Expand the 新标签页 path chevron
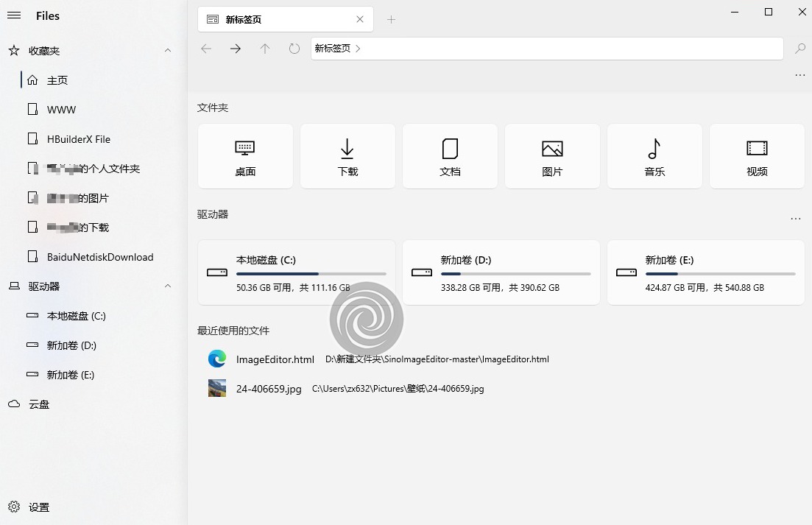The width and height of the screenshot is (812, 525). [x=359, y=49]
